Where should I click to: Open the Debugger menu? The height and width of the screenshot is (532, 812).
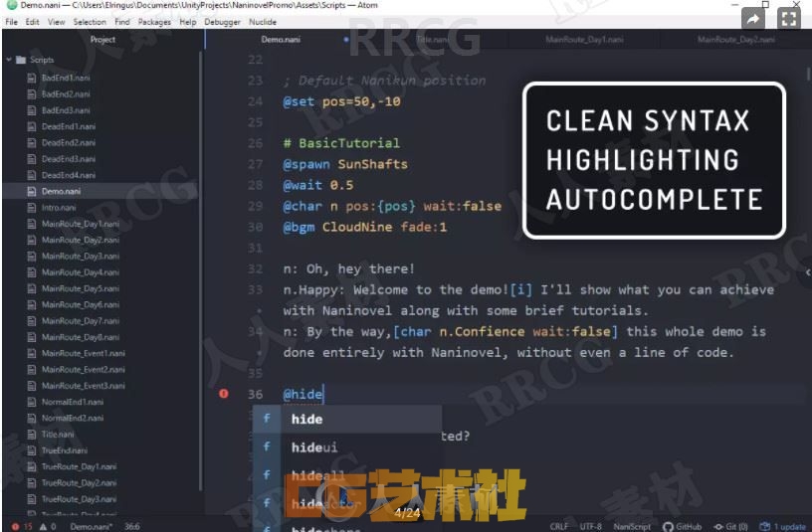[x=222, y=22]
